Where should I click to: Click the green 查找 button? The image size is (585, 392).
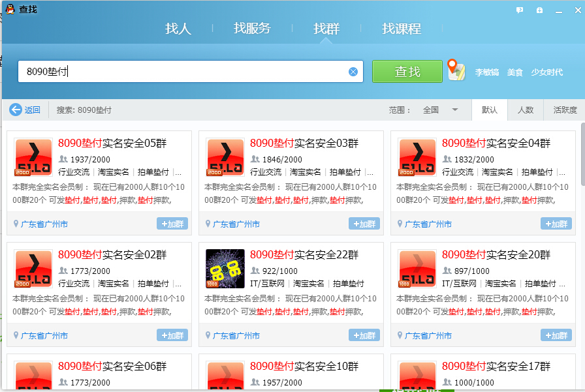[407, 72]
